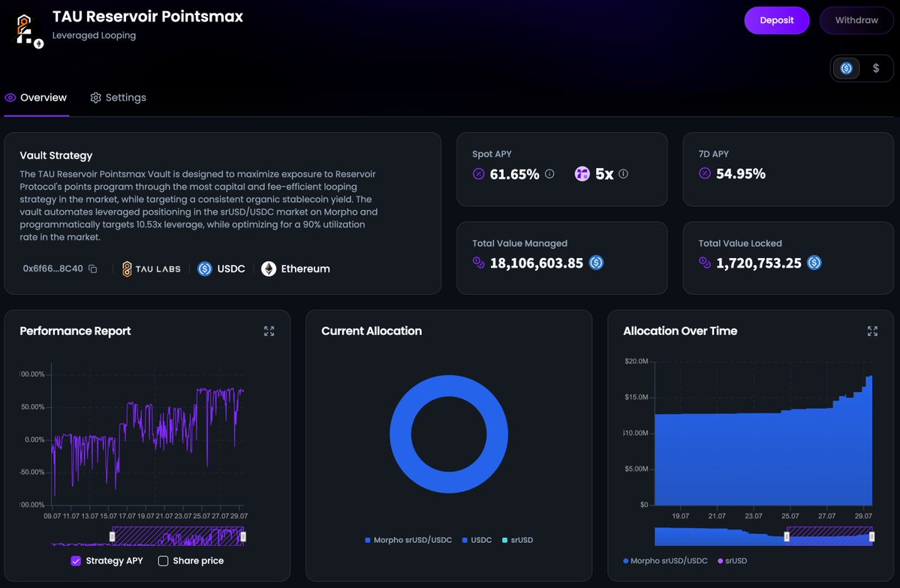Click the 1,720,753.25 Total Value Locked figure

(758, 262)
